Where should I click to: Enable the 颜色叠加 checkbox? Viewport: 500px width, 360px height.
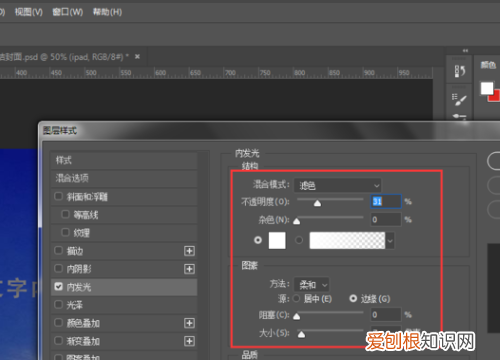click(58, 323)
